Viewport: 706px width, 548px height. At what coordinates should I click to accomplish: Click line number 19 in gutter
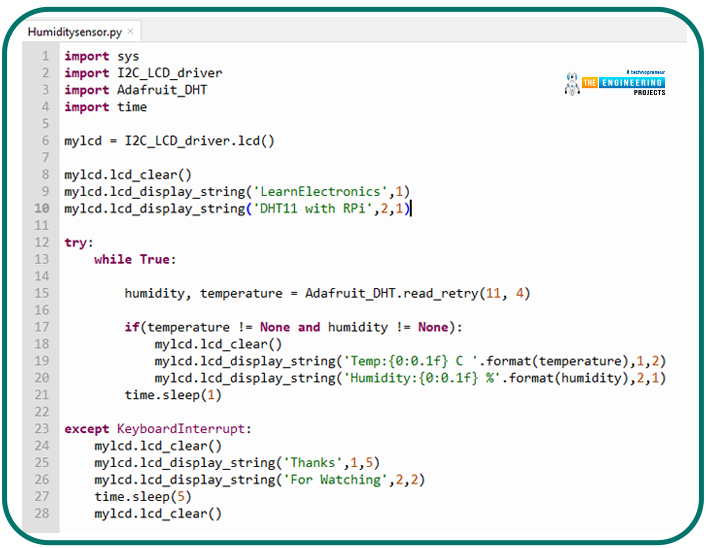(x=42, y=361)
